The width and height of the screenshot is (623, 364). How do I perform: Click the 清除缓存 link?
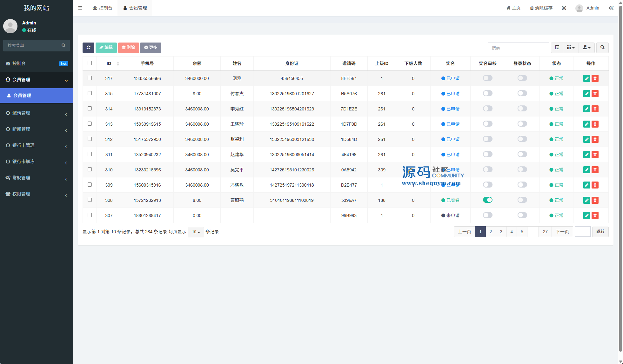click(x=541, y=8)
